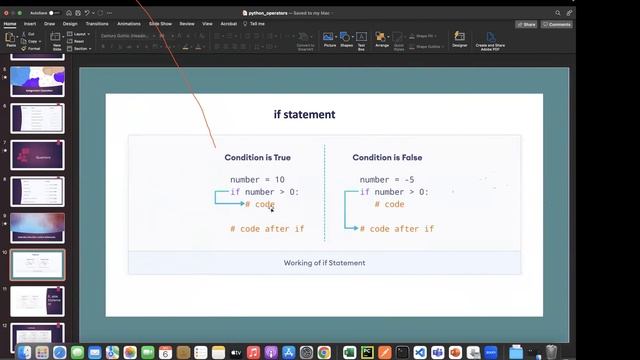The height and width of the screenshot is (360, 640).
Task: Expand the Shapes dropdown arrow
Action: [x=353, y=37]
